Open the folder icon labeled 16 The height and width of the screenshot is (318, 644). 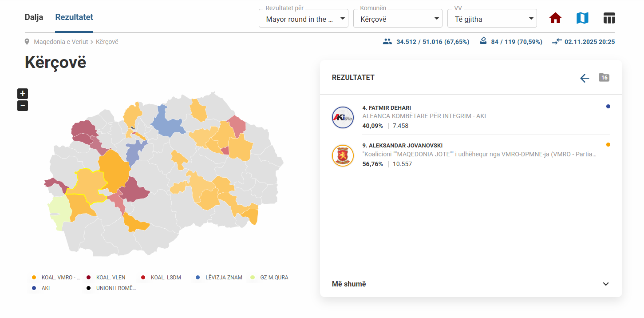(604, 77)
